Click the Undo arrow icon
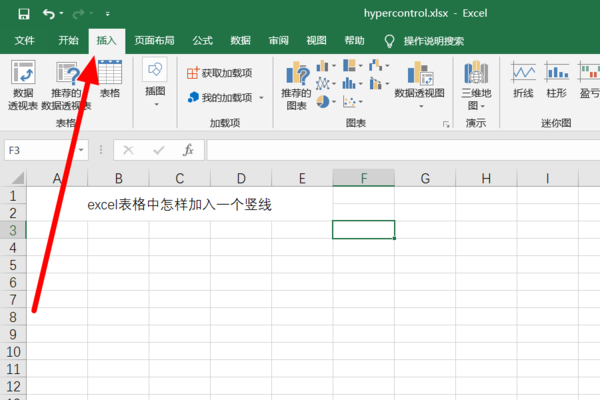Viewport: 600px width, 400px height. point(49,15)
